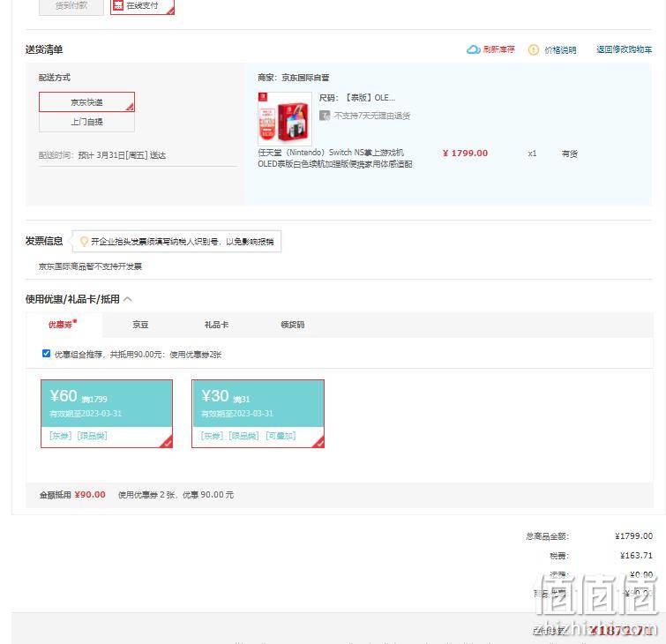The width and height of the screenshot is (666, 644).
Task: Uncheck the 优惠组合推荐 checkbox
Action: [x=46, y=354]
